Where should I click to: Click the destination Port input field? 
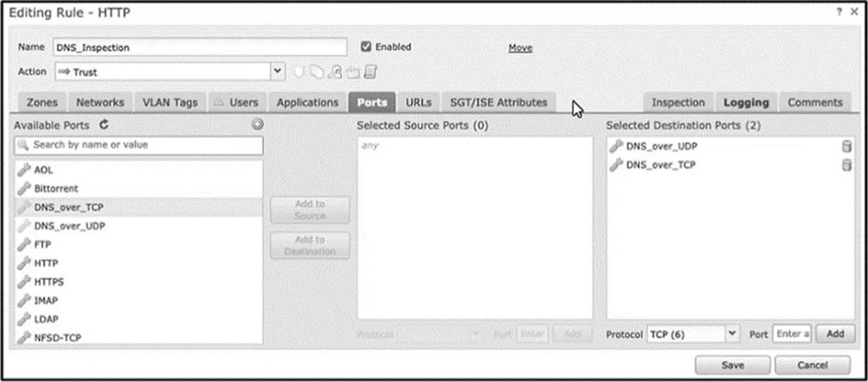791,334
